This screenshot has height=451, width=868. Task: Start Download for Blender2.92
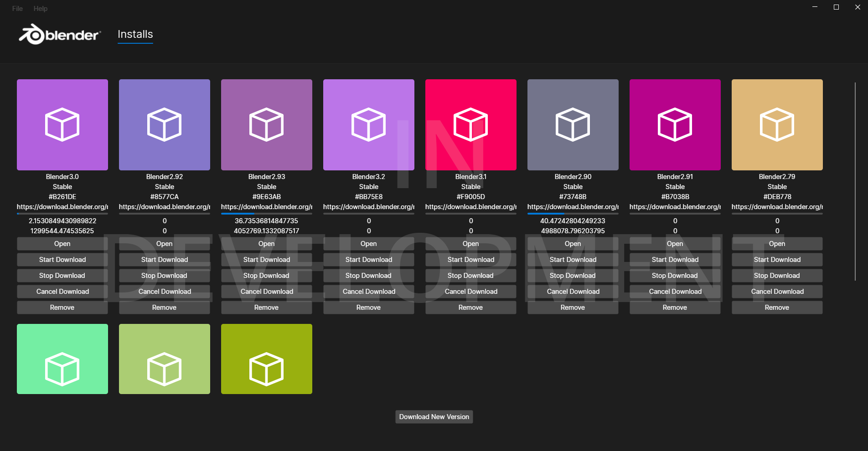165,260
